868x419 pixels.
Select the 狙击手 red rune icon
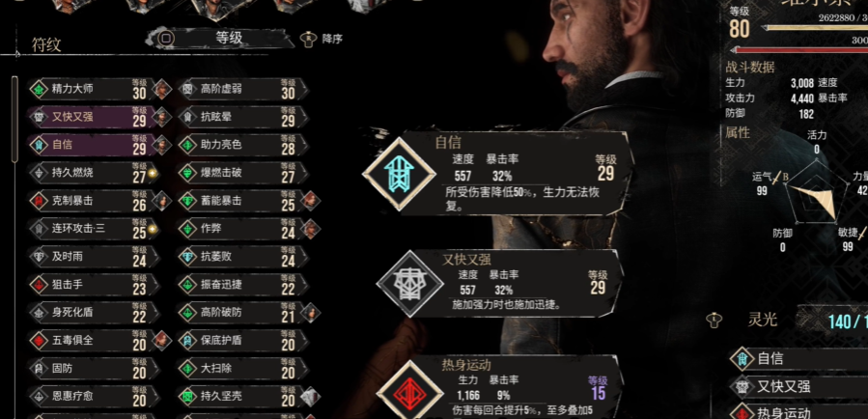coord(40,285)
